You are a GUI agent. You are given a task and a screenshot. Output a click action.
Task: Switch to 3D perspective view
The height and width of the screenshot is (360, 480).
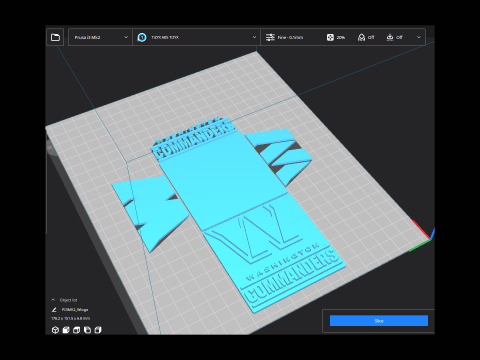pos(55,330)
